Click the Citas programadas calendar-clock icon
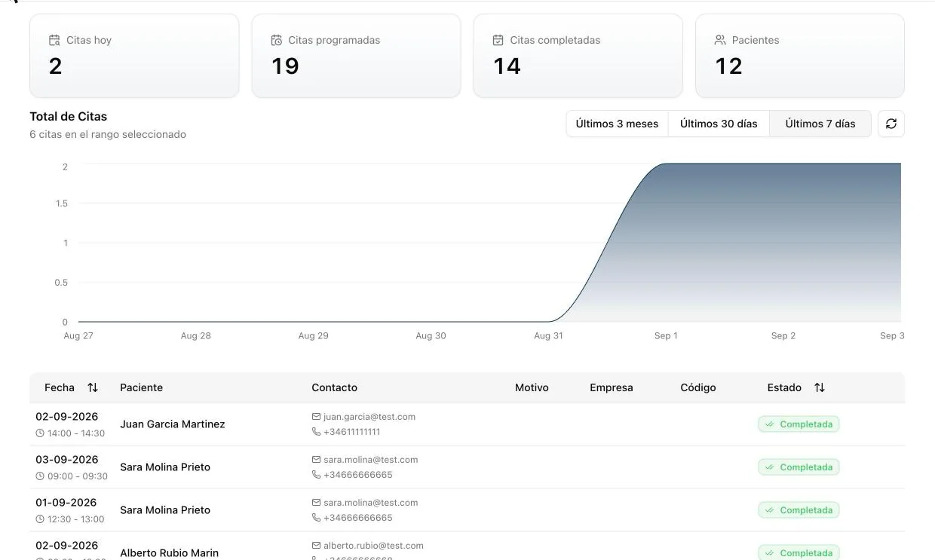The width and height of the screenshot is (935, 560). pos(277,41)
